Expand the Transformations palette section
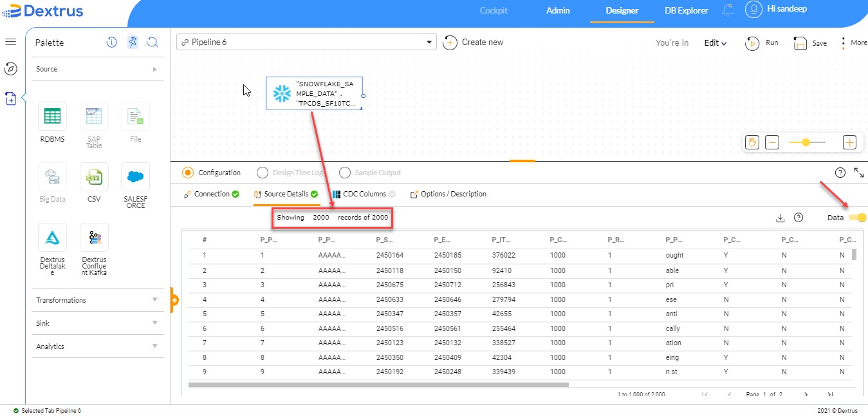868x416 pixels. (98, 300)
